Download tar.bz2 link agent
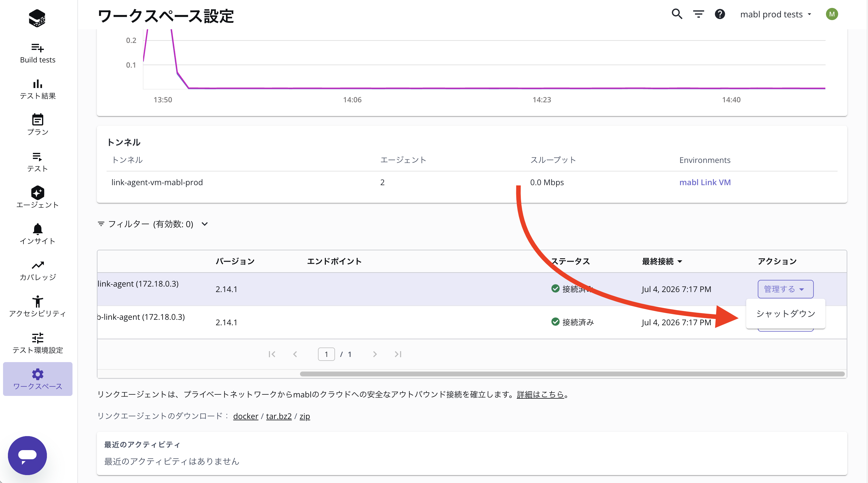Screen dimensions: 868x483 279,416
